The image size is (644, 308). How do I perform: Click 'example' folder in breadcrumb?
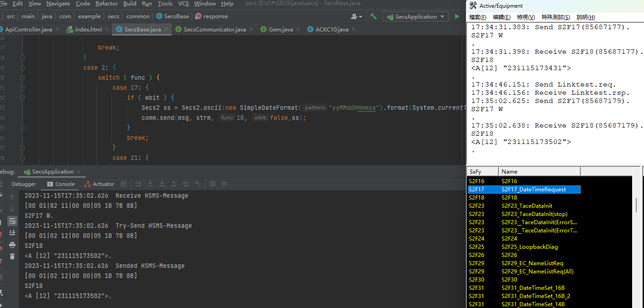[89, 16]
